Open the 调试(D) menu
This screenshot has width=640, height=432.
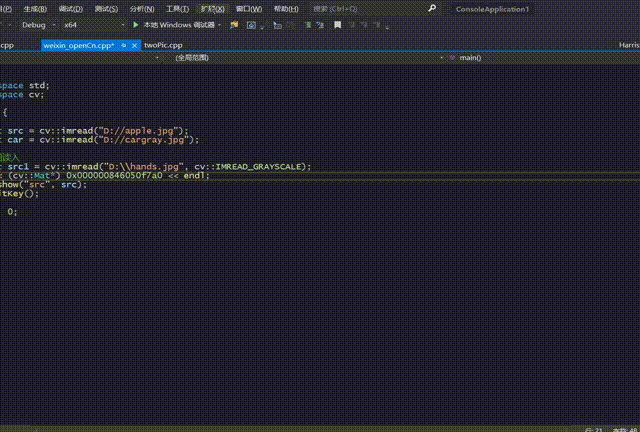pos(70,8)
